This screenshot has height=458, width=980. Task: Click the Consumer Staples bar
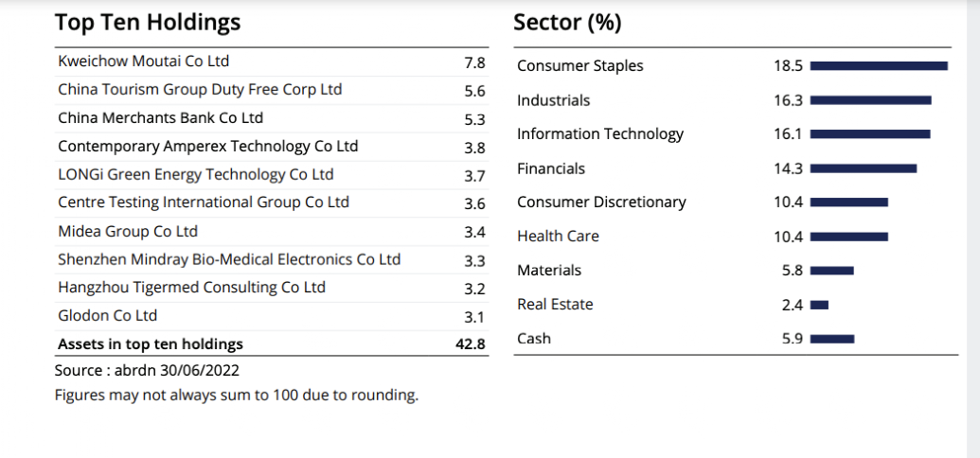point(879,65)
